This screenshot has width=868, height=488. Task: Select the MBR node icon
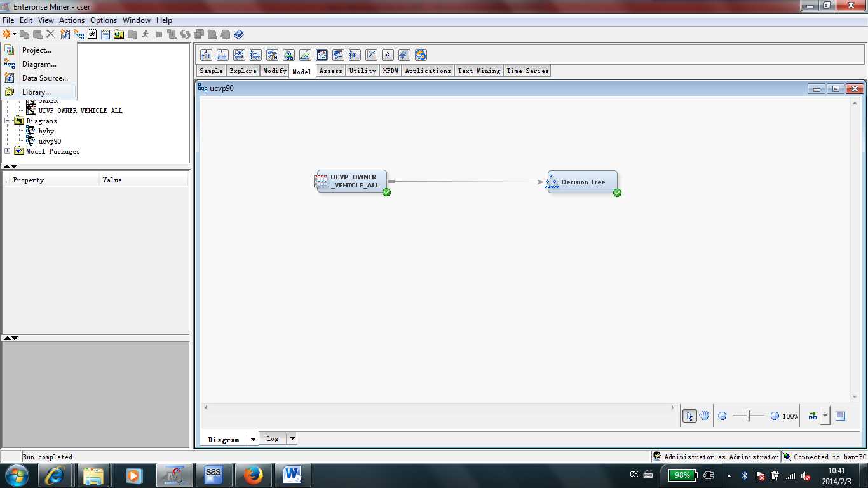[x=322, y=55]
